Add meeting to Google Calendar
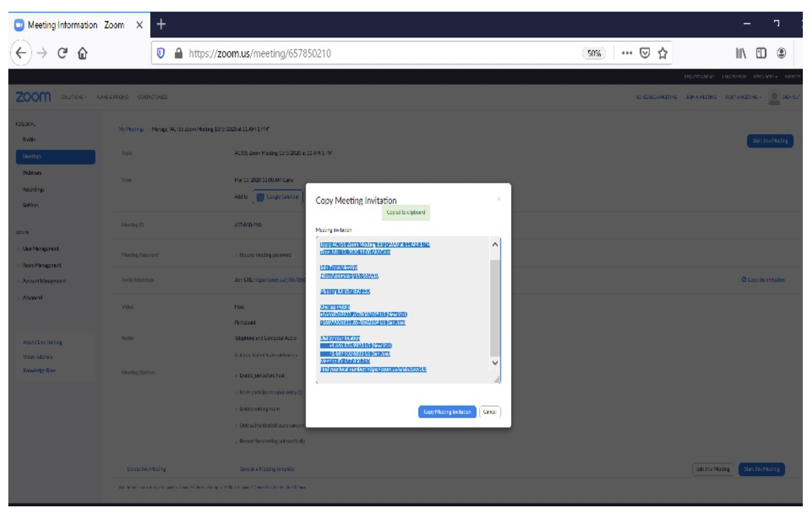This screenshot has width=812, height=518. pos(278,197)
